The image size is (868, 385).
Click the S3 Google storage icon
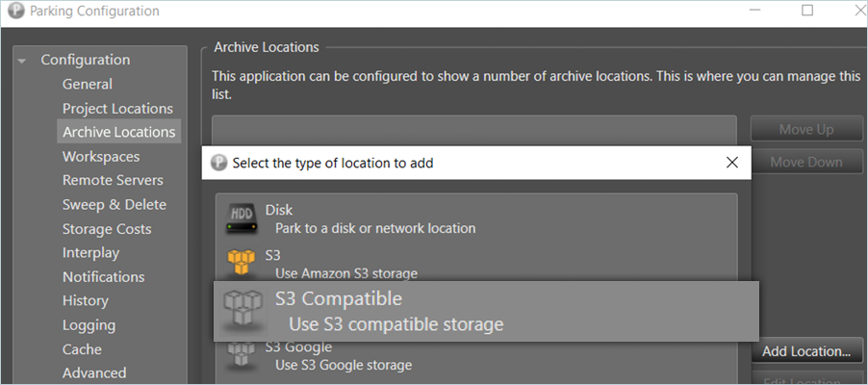click(242, 355)
